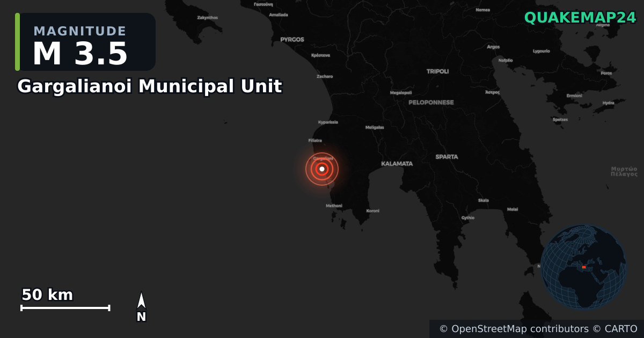Click the Koroni town label
The image size is (644, 338).
point(372,211)
